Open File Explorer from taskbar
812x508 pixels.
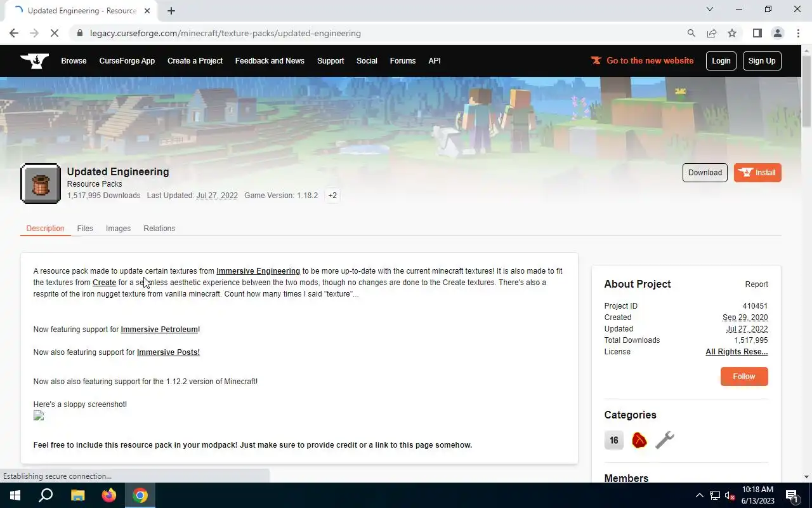click(77, 495)
